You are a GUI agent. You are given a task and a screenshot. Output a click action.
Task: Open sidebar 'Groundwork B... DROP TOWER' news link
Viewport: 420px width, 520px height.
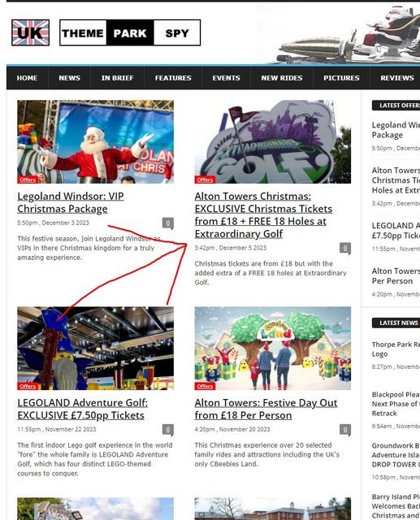(396, 455)
